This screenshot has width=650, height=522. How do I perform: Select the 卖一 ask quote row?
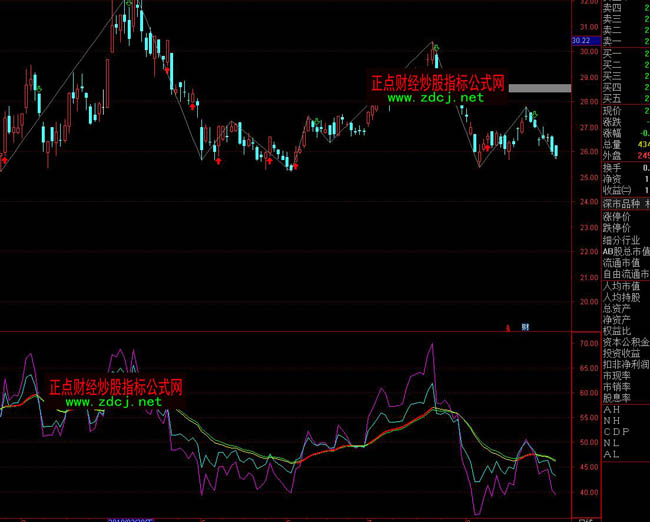click(615, 41)
